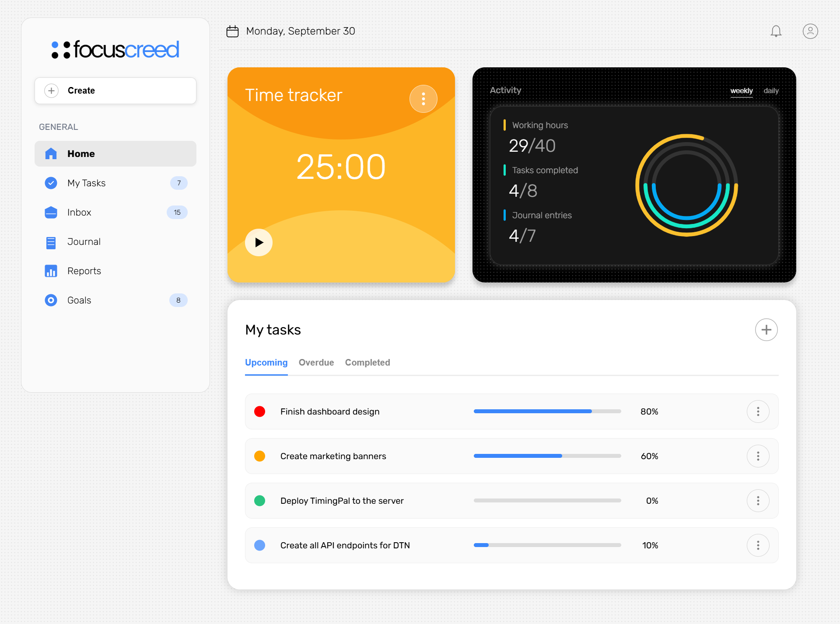The image size is (840, 624).
Task: Open the user profile icon
Action: [810, 31]
